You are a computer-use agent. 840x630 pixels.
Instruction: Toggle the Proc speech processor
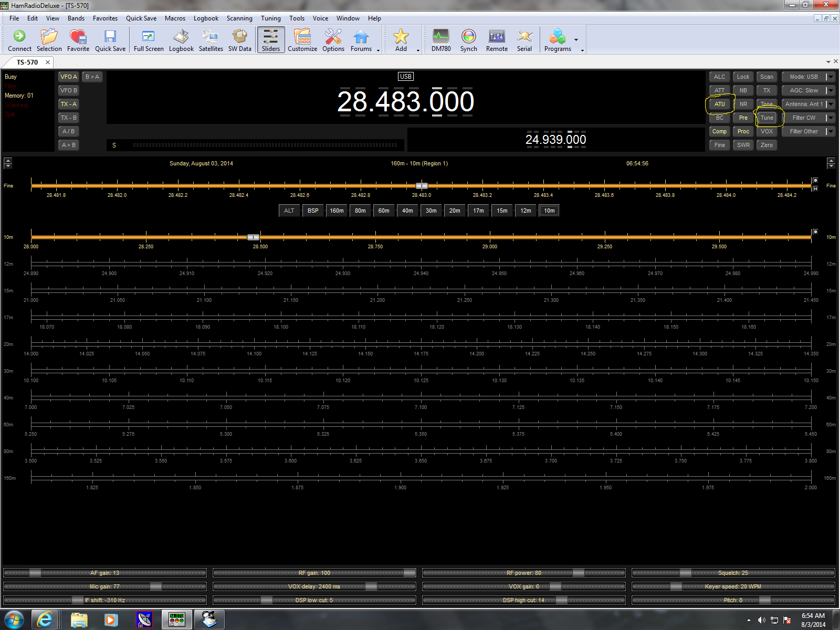pos(743,131)
